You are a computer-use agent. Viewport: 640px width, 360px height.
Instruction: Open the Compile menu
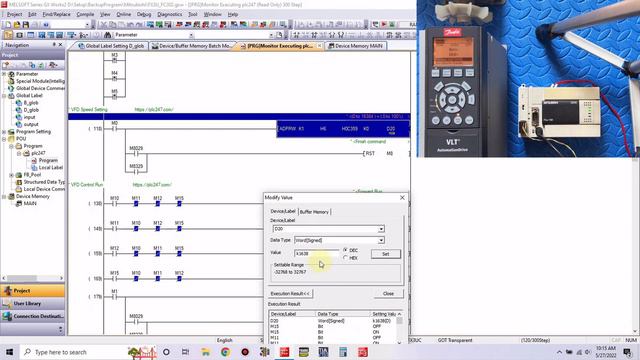click(x=85, y=14)
